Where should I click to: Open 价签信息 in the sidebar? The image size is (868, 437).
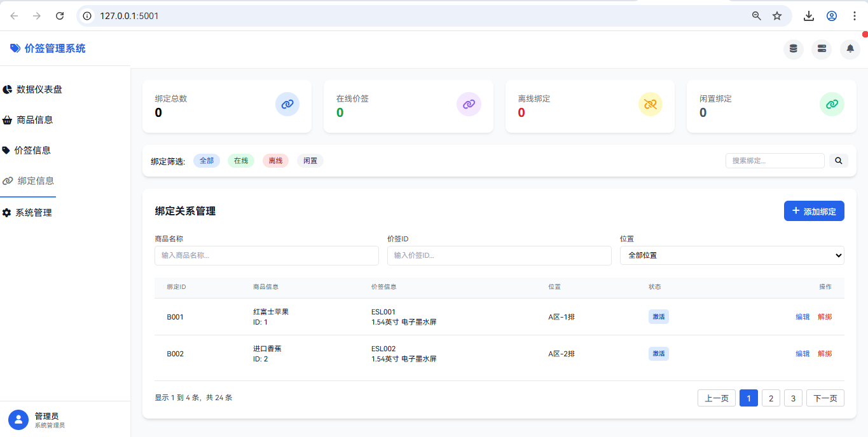point(26,151)
